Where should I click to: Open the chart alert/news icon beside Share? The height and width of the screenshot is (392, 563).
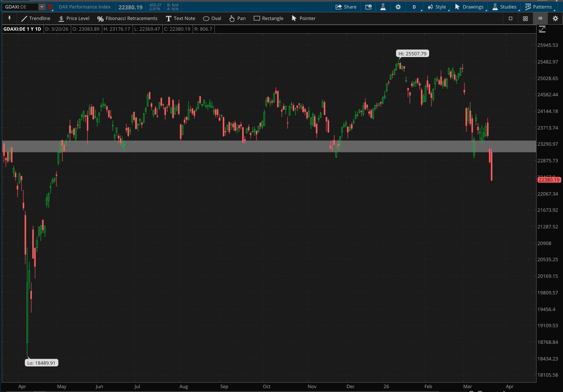[x=368, y=7]
